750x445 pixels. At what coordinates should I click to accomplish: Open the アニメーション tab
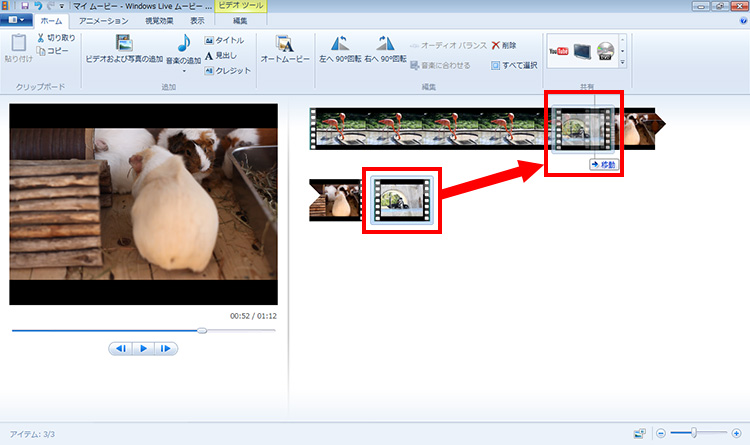[104, 21]
